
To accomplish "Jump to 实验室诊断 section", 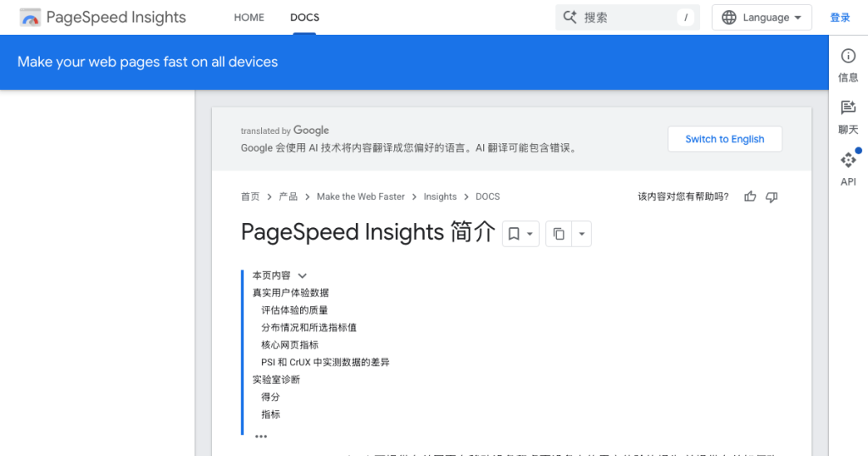I will [276, 380].
